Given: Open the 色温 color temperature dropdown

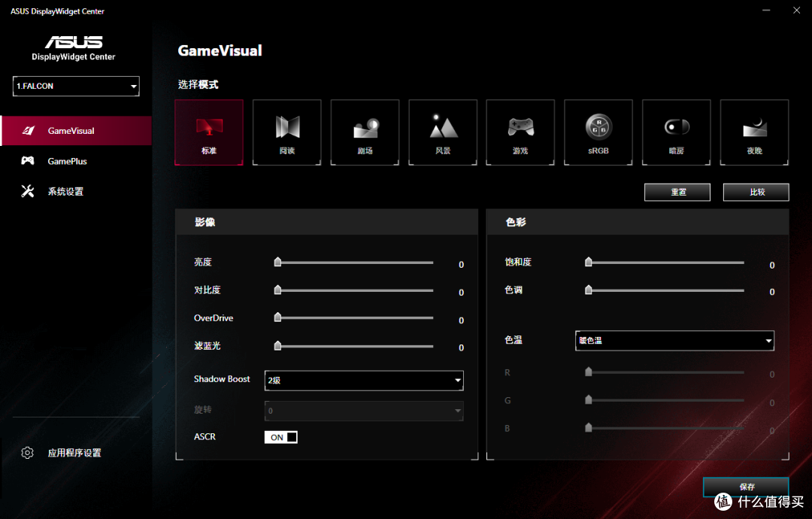Looking at the screenshot, I should (x=674, y=340).
